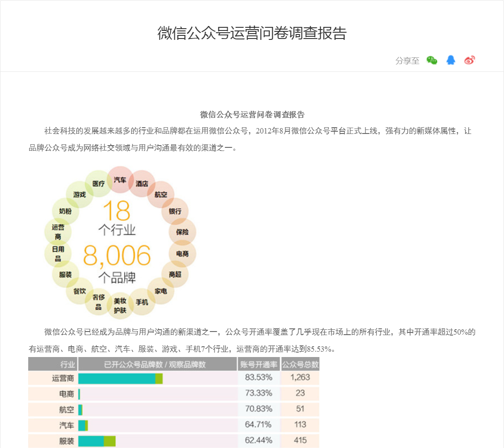504x448 pixels.
Task: Click the 航空 bubble in the industry circle
Action: coord(161,194)
